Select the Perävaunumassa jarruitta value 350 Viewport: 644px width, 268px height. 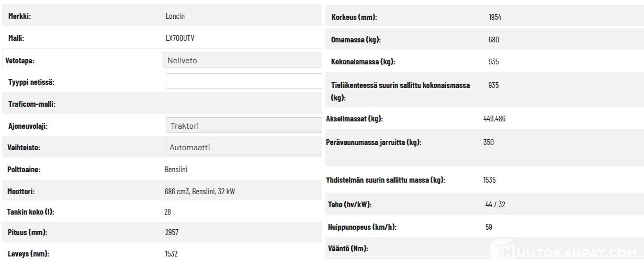pos(489,142)
